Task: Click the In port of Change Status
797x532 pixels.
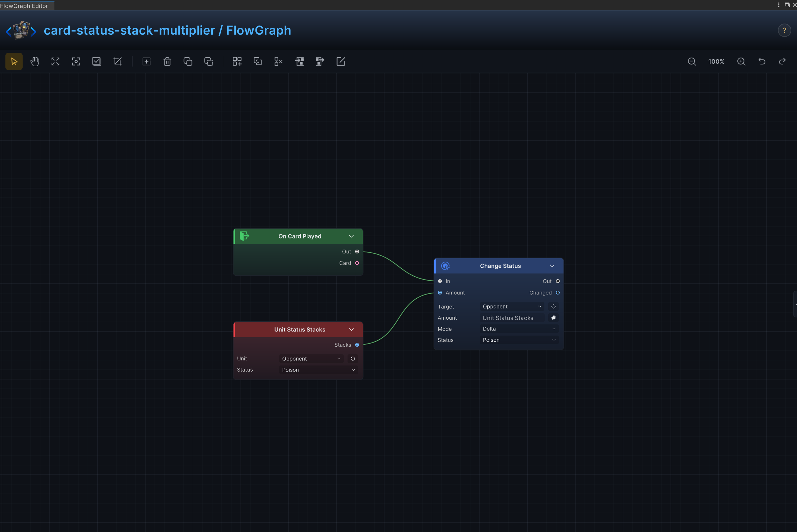Action: pyautogui.click(x=440, y=281)
